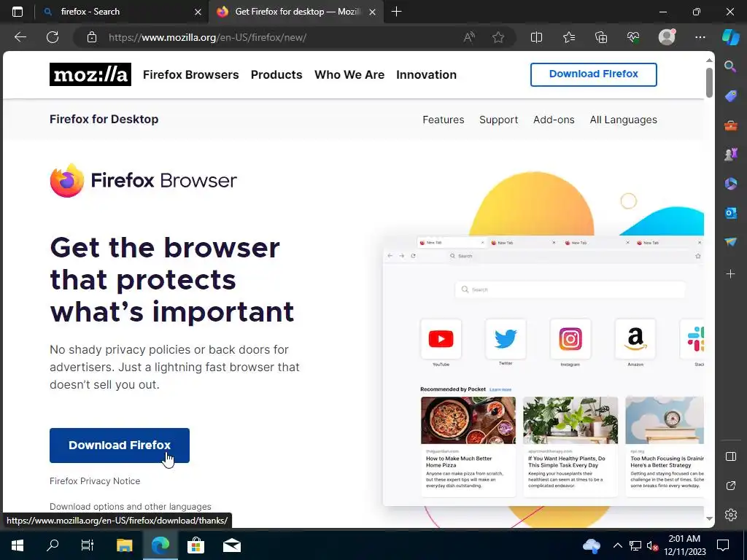Viewport: 747px width, 560px height.
Task: Click the browser Back arrow
Action: [20, 37]
